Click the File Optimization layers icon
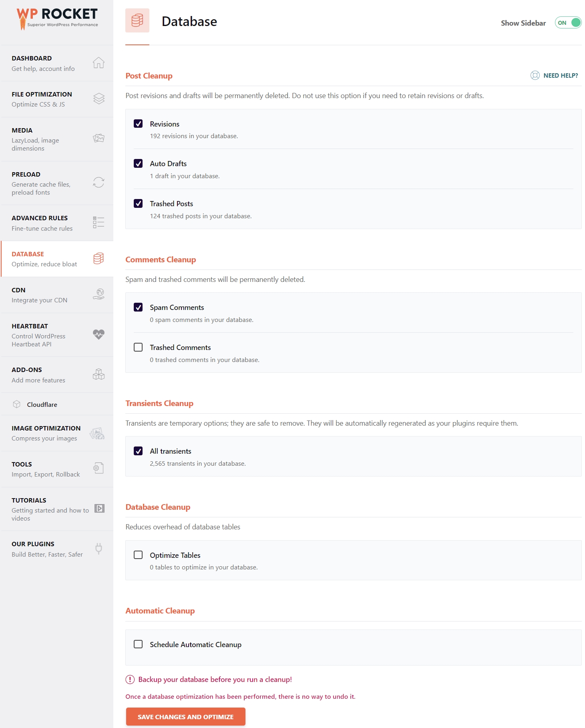This screenshot has width=585, height=728. 99,99
